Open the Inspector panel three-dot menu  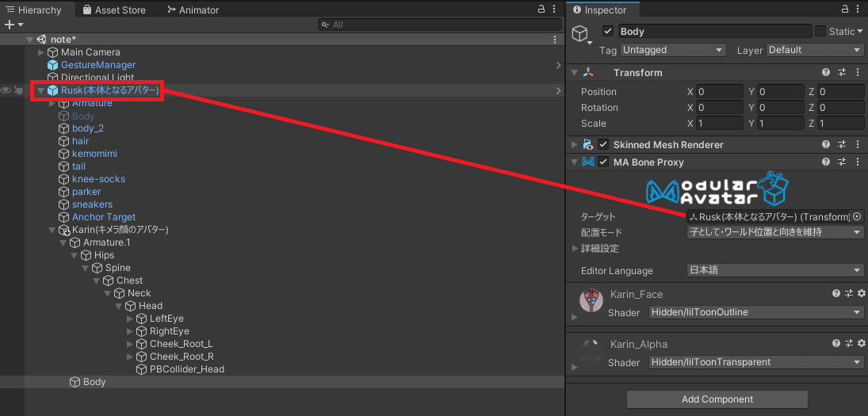(858, 10)
